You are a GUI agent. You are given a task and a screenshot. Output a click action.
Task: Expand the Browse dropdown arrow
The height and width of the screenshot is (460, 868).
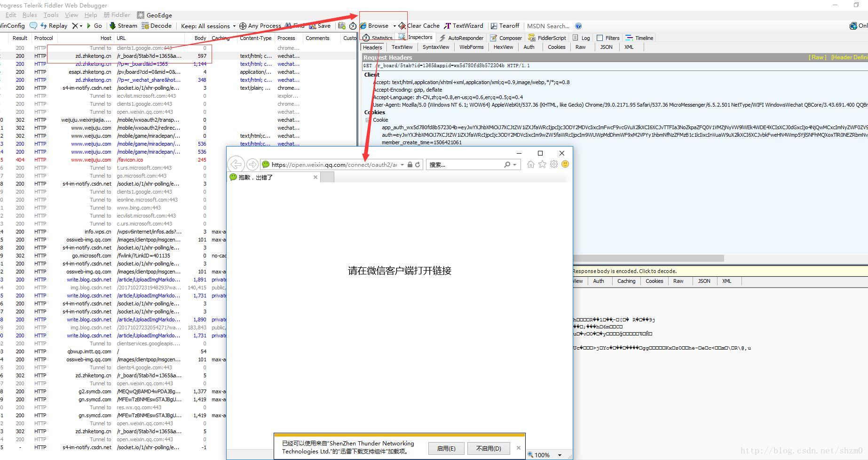pyautogui.click(x=394, y=26)
